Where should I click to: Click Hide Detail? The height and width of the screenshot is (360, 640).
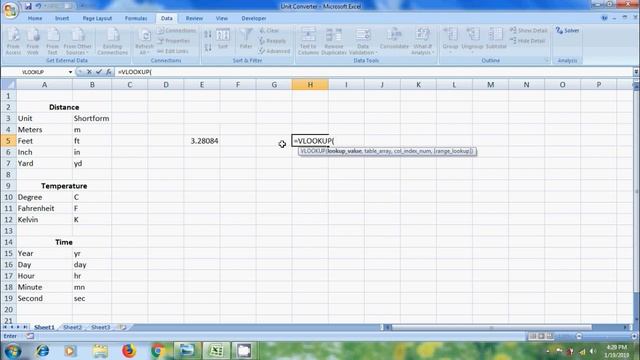[x=528, y=41]
